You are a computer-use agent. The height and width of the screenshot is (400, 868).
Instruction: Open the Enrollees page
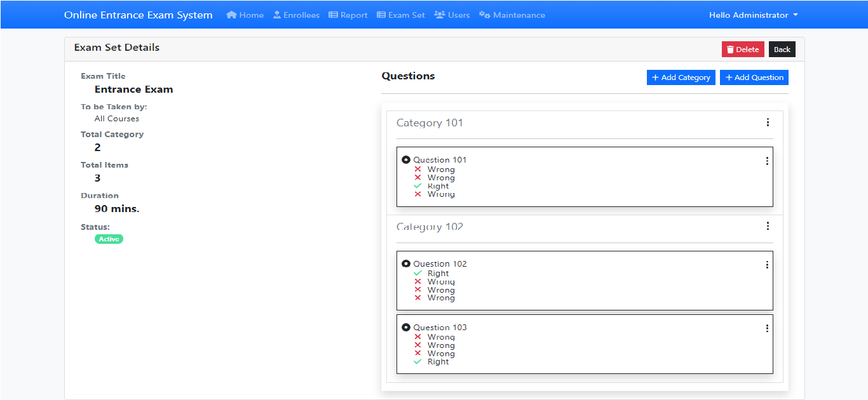(296, 15)
